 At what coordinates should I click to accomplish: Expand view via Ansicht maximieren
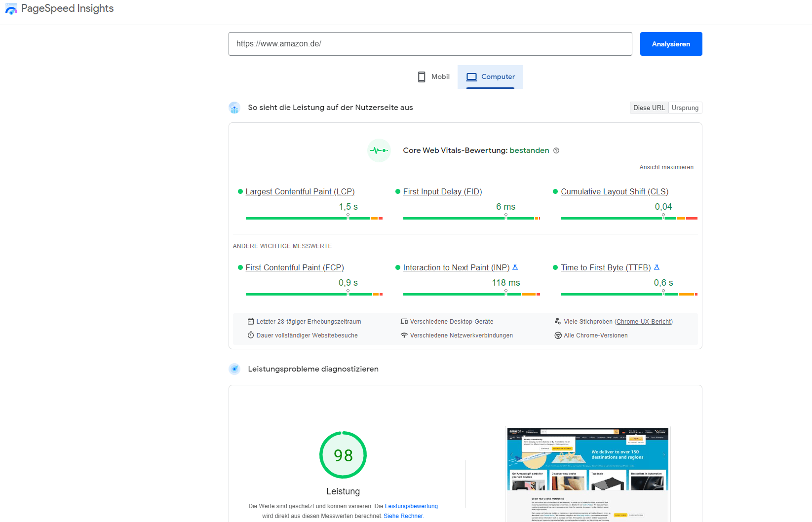pyautogui.click(x=666, y=167)
